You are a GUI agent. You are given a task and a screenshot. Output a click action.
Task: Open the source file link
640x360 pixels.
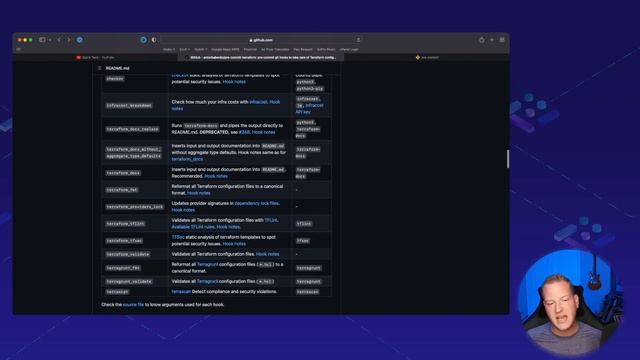tap(133, 304)
